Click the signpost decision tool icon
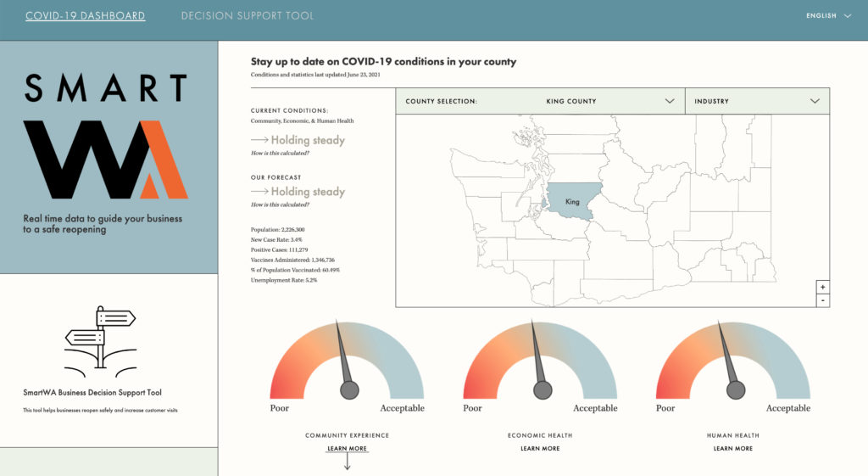 click(100, 337)
